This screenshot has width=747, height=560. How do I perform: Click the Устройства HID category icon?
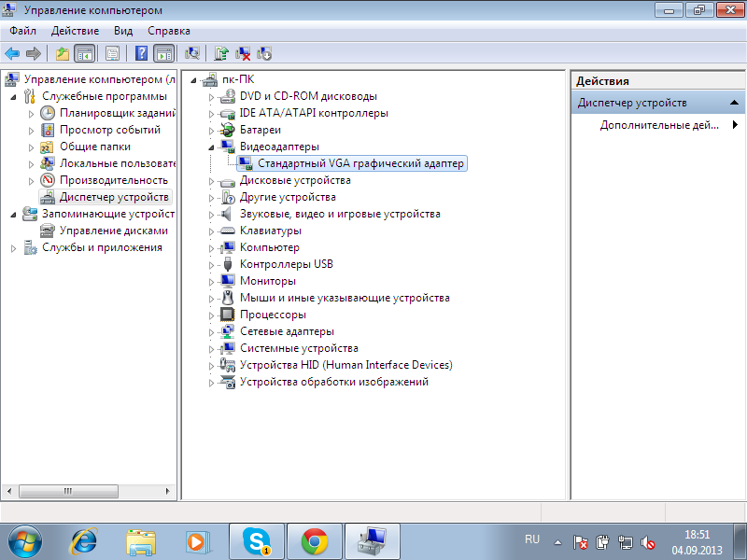228,365
